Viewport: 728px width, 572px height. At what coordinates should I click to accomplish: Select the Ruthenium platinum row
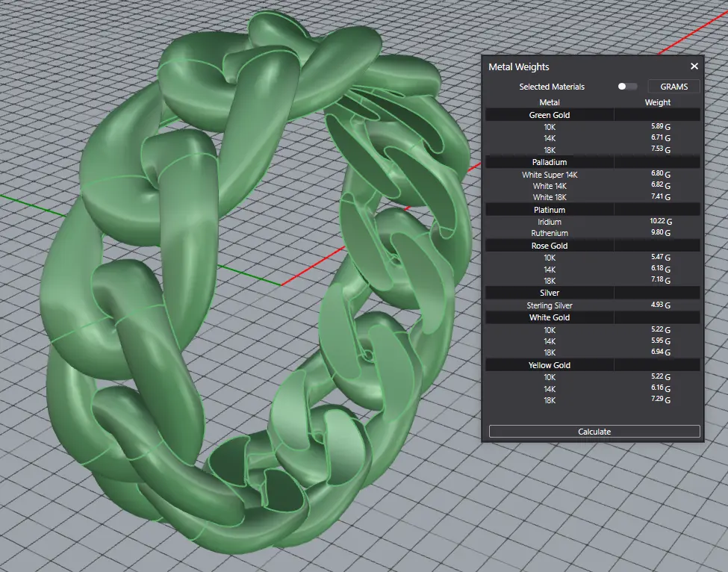pyautogui.click(x=550, y=233)
